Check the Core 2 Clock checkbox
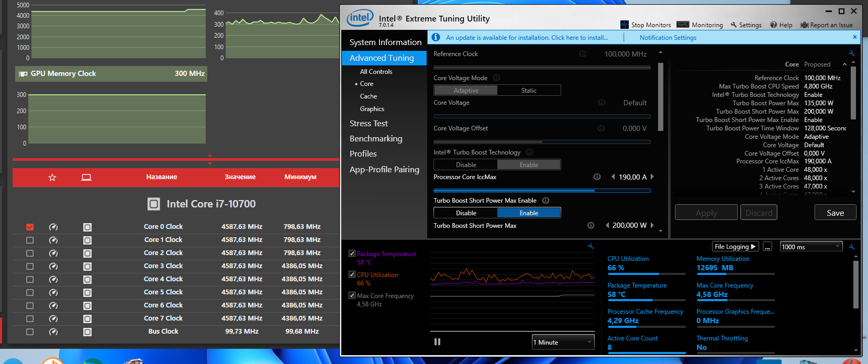Screen dimensions: 868x364 coord(30,253)
